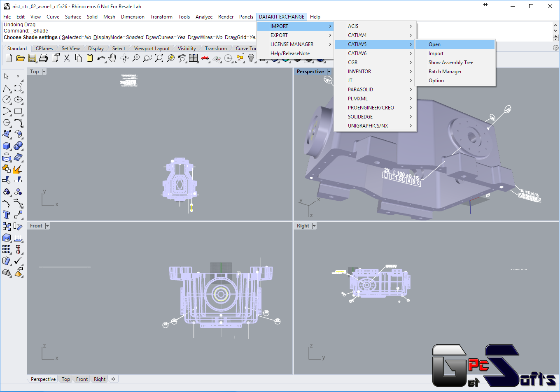Open the Render menu
Viewport: 560px width, 392px height.
tap(226, 17)
